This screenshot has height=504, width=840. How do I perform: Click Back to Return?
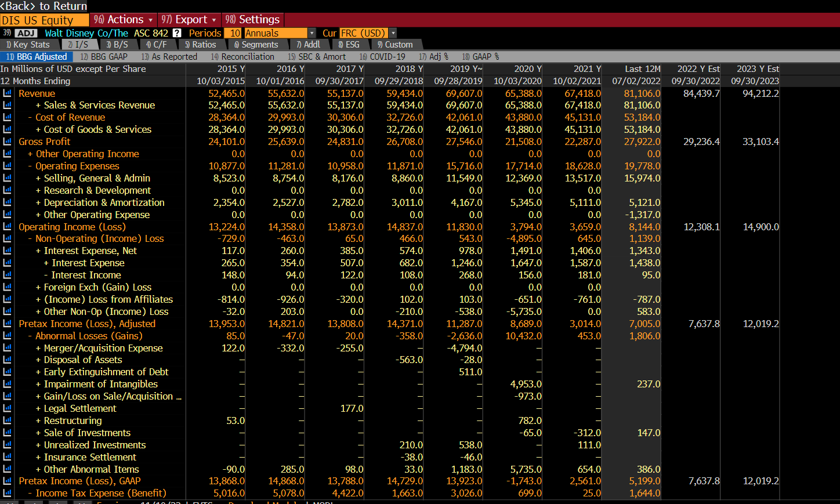[44, 6]
